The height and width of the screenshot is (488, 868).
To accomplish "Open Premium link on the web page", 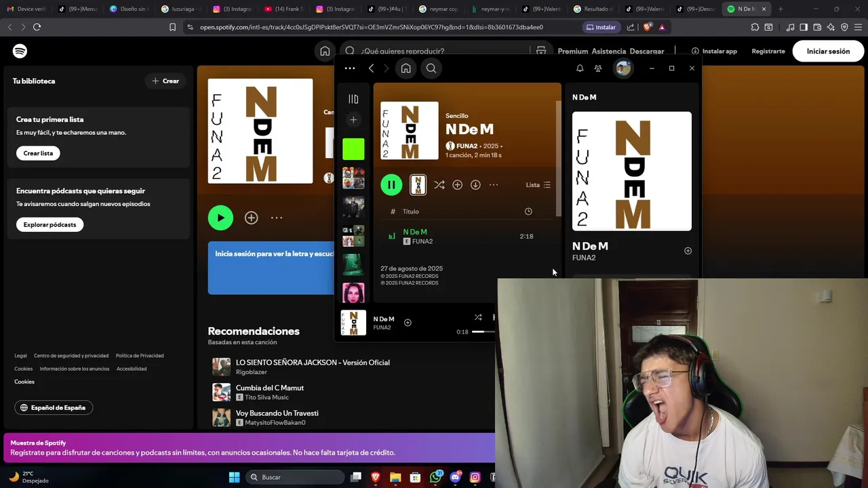I will 572,52.
